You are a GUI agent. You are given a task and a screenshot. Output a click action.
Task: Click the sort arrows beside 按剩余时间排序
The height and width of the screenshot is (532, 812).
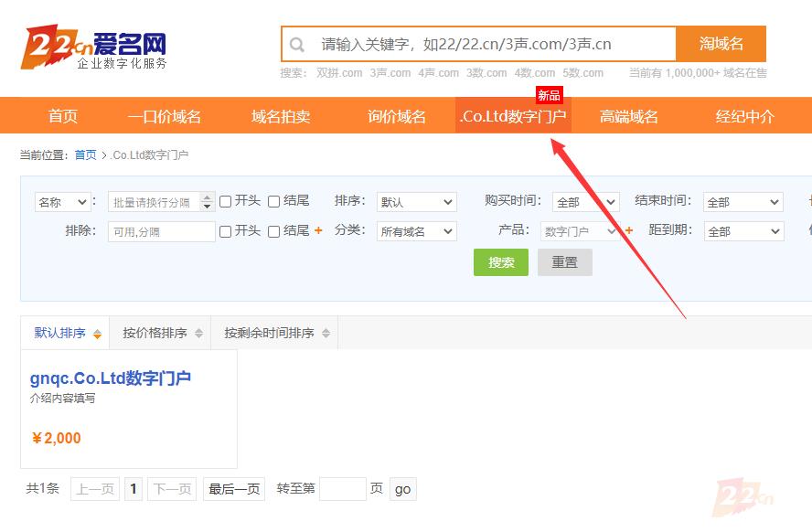pyautogui.click(x=326, y=334)
